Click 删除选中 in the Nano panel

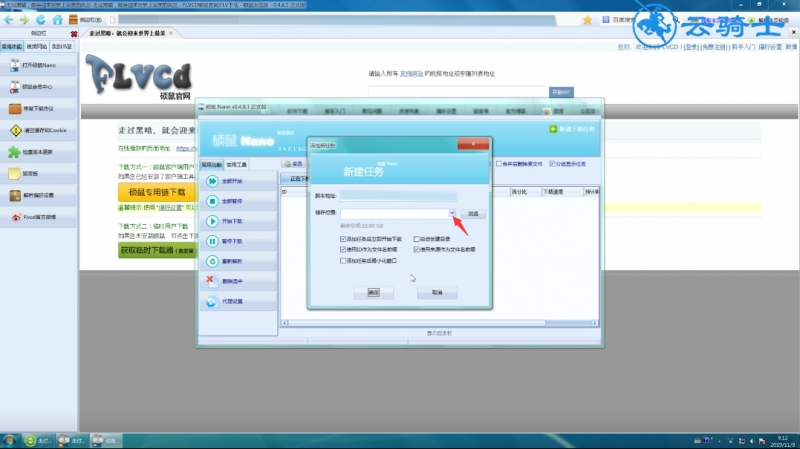pyautogui.click(x=238, y=281)
